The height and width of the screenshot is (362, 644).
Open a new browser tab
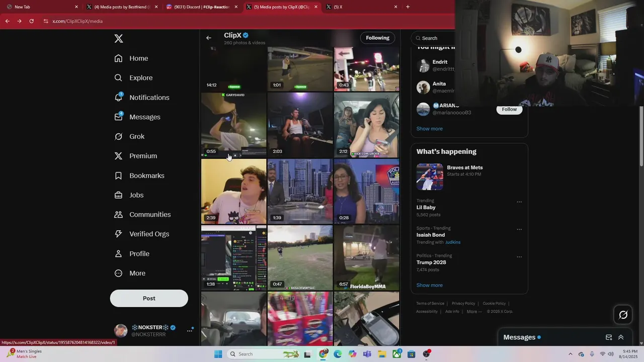coord(408,7)
